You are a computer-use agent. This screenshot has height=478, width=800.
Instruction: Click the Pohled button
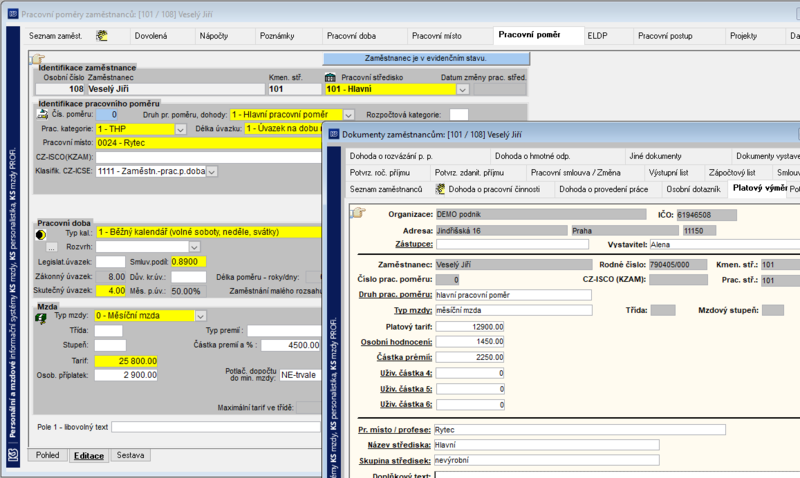pyautogui.click(x=47, y=455)
